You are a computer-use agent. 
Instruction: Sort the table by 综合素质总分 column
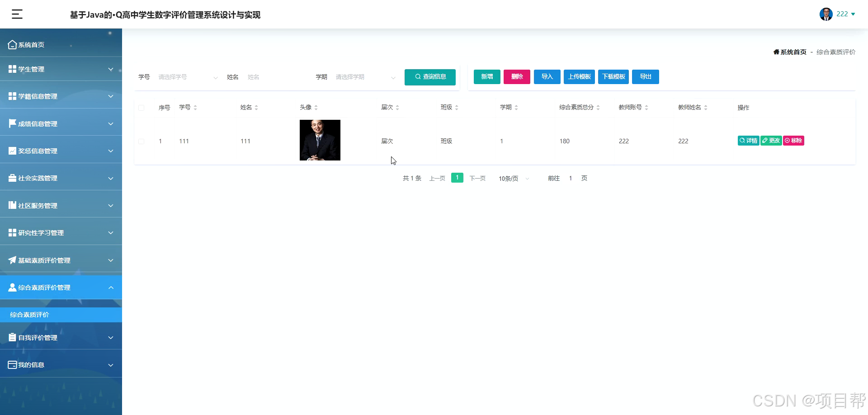(598, 108)
